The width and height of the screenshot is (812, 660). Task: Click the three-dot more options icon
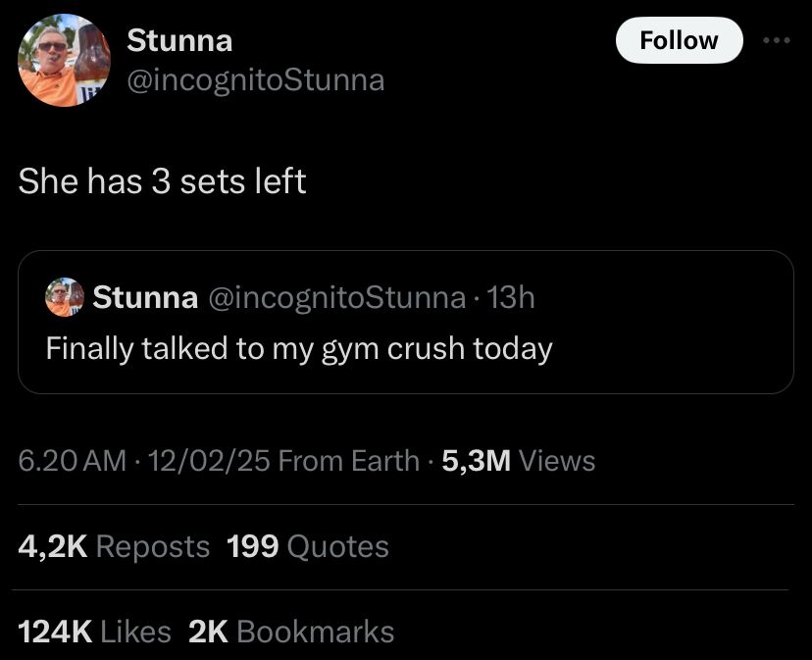click(x=776, y=41)
